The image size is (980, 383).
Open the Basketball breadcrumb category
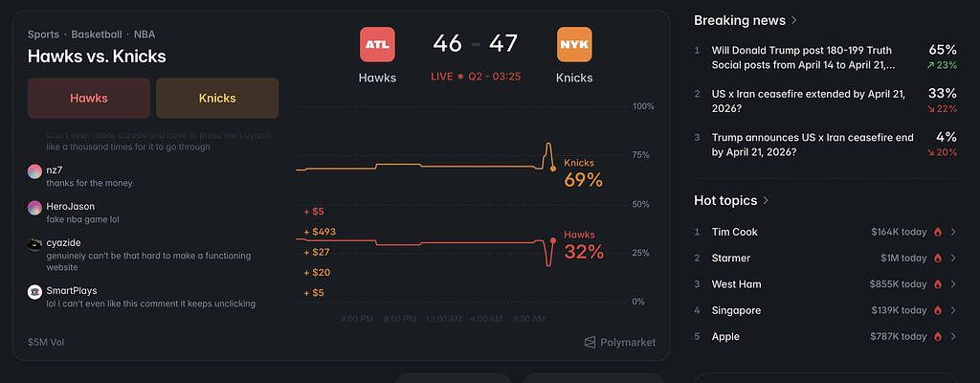[99, 34]
